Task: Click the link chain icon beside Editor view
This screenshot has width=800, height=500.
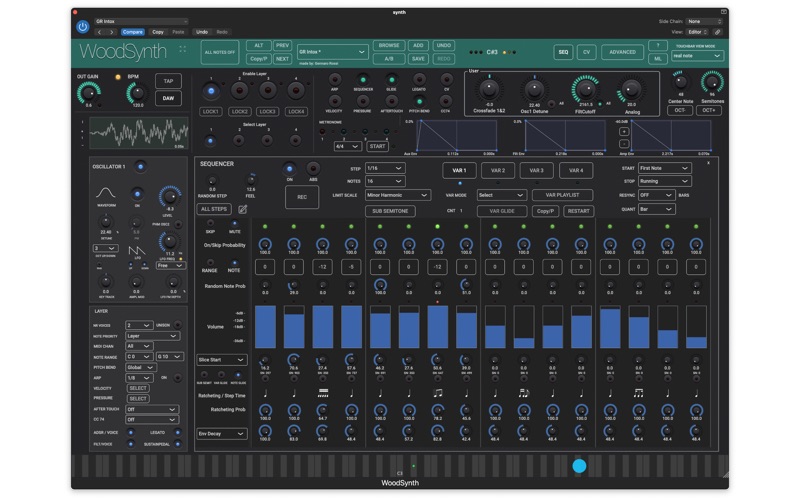Action: (x=717, y=32)
